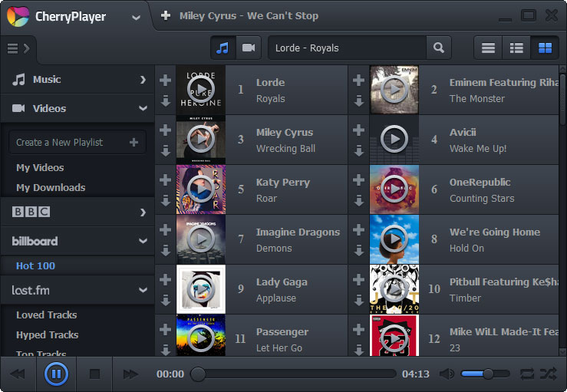Download Wrecking Ball track
Viewport: 567px width, 392px height.
(165, 150)
